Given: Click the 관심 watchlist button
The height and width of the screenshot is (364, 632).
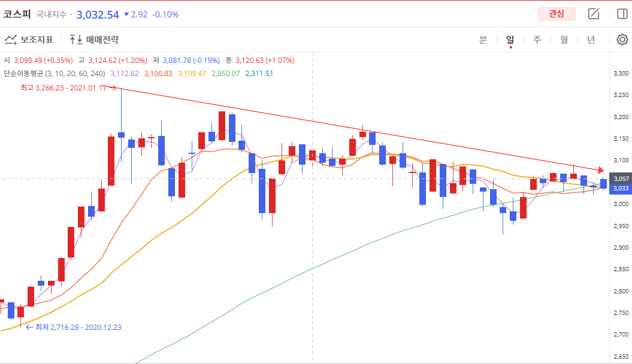Looking at the screenshot, I should click(x=557, y=14).
